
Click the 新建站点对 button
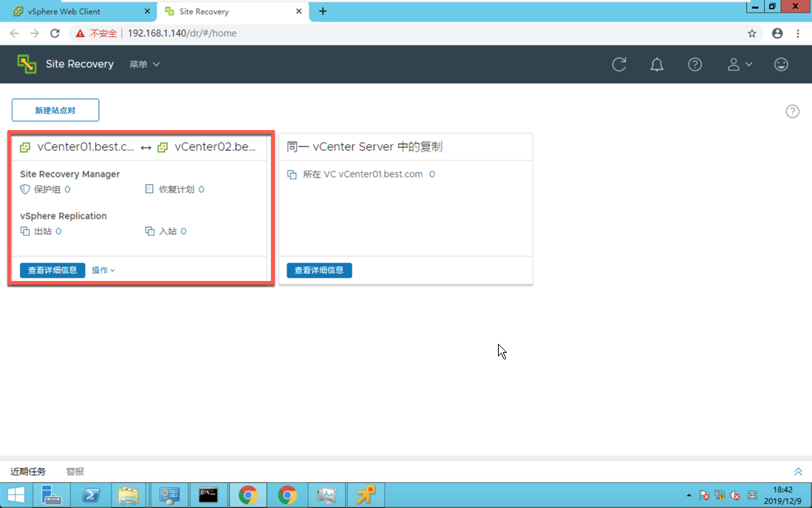coord(55,110)
